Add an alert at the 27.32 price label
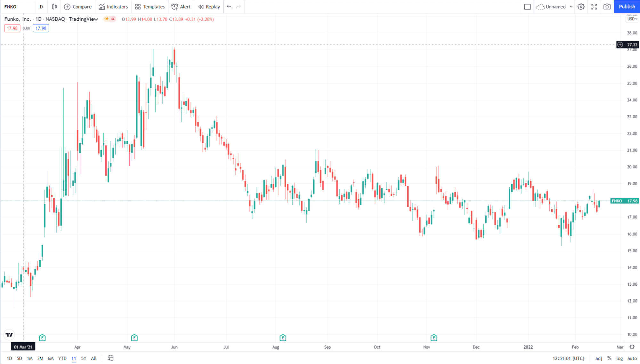This screenshot has width=640, height=364. point(620,45)
